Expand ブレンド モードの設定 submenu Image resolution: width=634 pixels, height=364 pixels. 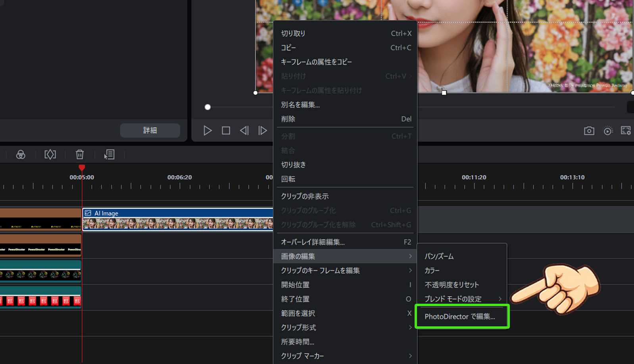462,299
